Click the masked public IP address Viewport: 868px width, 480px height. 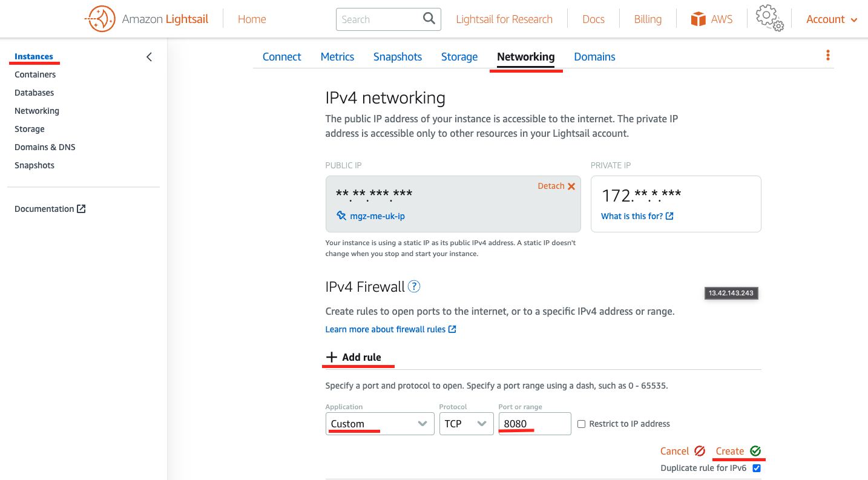(x=374, y=195)
